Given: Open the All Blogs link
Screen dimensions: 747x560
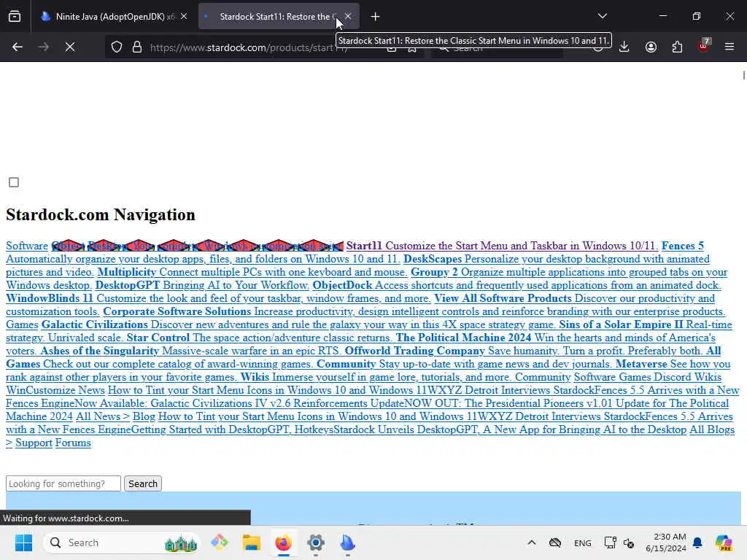Looking at the screenshot, I should point(712,429).
